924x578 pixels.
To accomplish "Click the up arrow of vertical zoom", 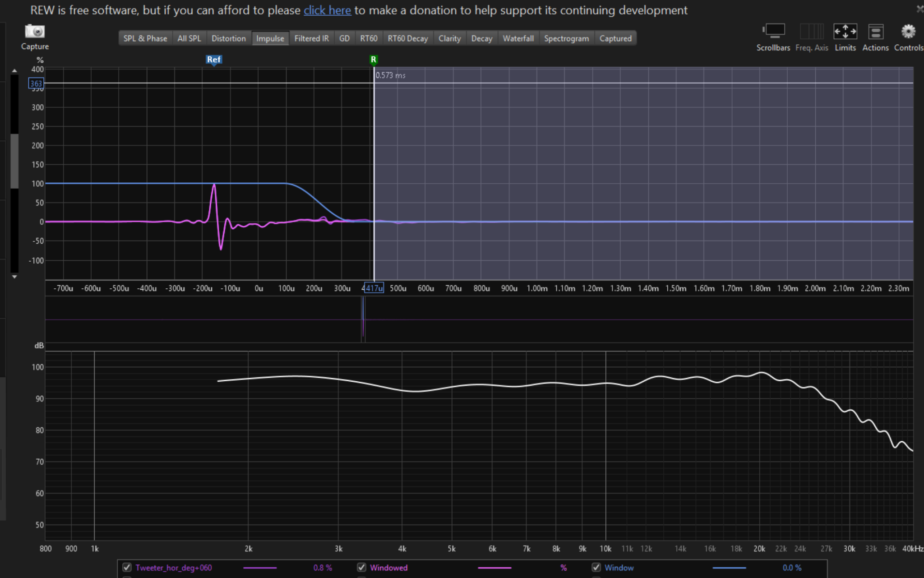I will [x=14, y=71].
